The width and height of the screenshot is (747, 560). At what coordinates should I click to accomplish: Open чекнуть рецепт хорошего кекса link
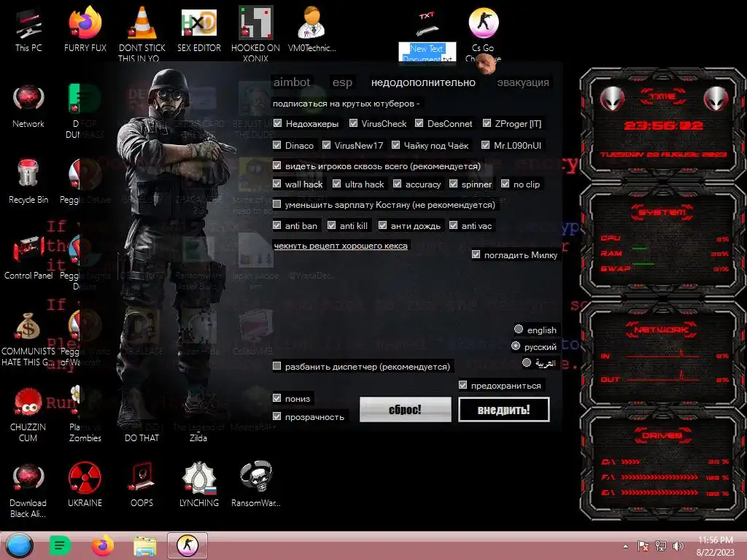click(341, 246)
